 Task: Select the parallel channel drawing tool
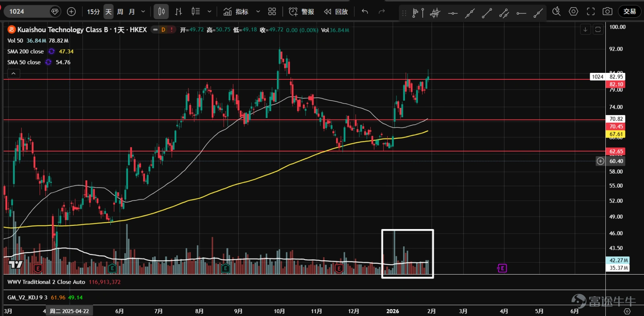pyautogui.click(x=504, y=13)
